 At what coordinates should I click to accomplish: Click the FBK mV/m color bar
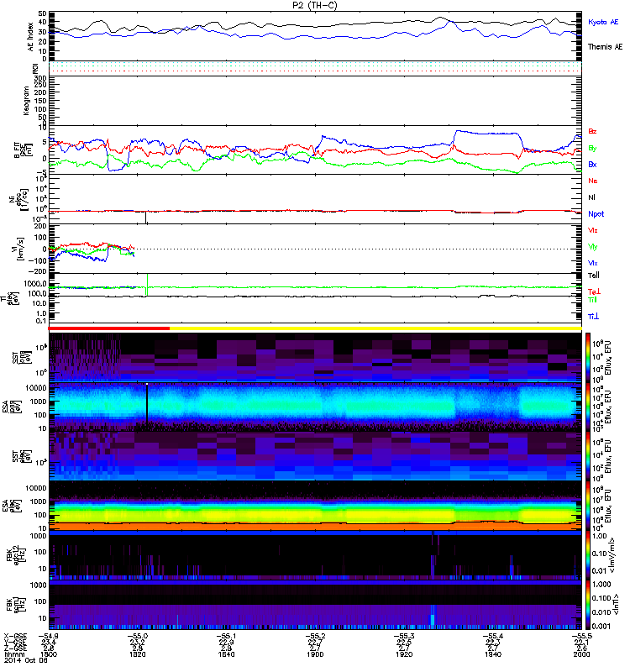(x=588, y=555)
